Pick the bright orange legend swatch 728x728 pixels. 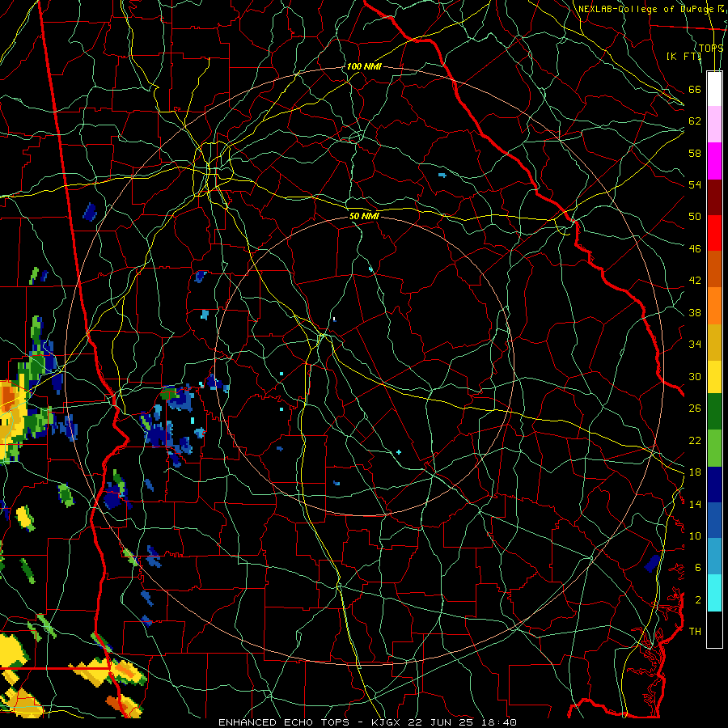(714, 306)
